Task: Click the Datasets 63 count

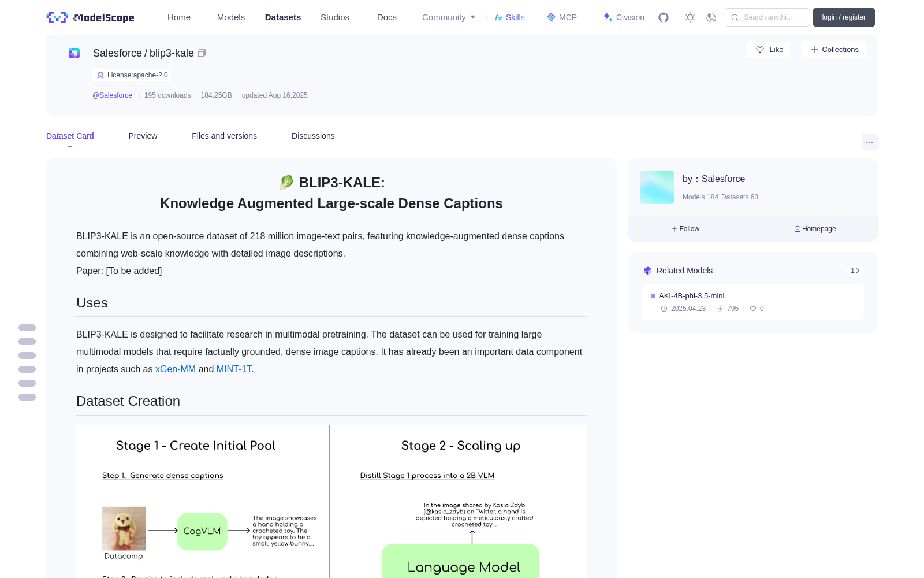Action: pos(740,197)
